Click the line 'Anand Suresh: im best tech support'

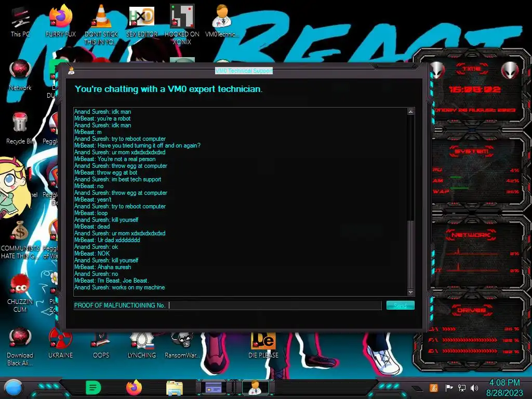pyautogui.click(x=117, y=179)
